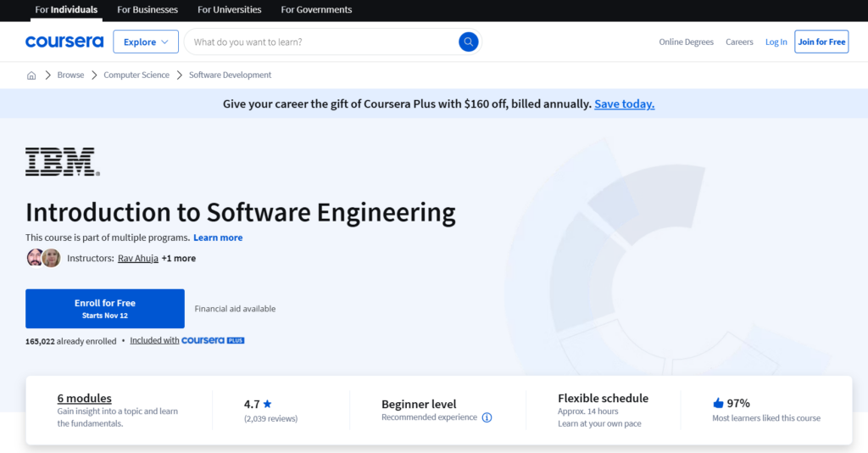The width and height of the screenshot is (868, 453).
Task: Click the 'Beginner level' text
Action: [419, 405]
